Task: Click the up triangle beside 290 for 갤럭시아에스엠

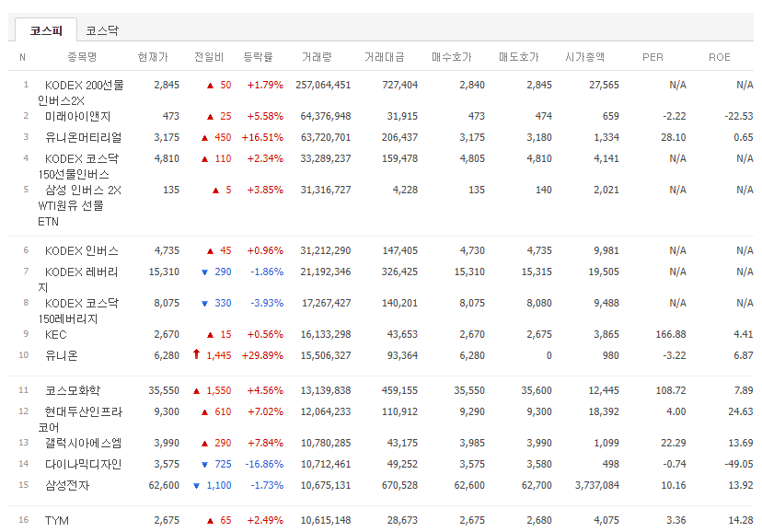Action: point(204,443)
